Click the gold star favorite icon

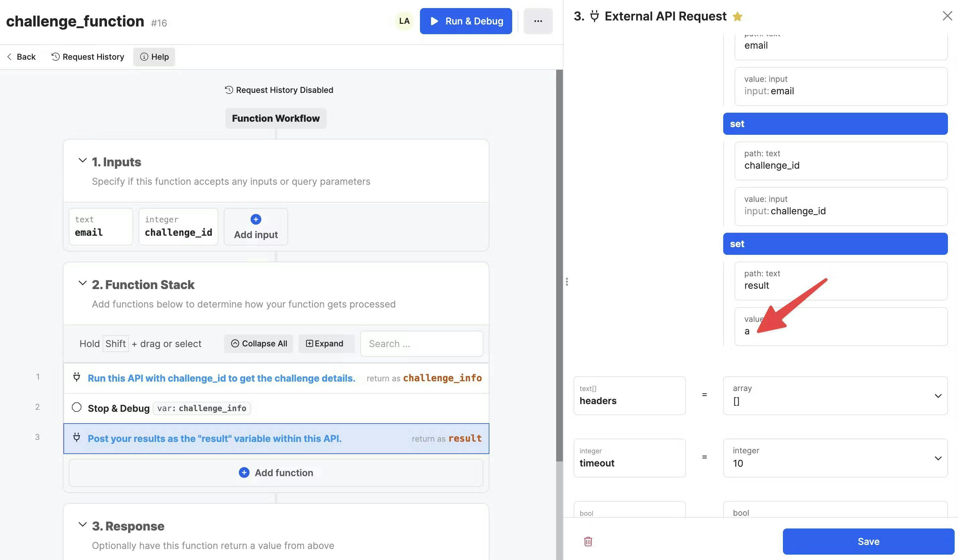[738, 17]
